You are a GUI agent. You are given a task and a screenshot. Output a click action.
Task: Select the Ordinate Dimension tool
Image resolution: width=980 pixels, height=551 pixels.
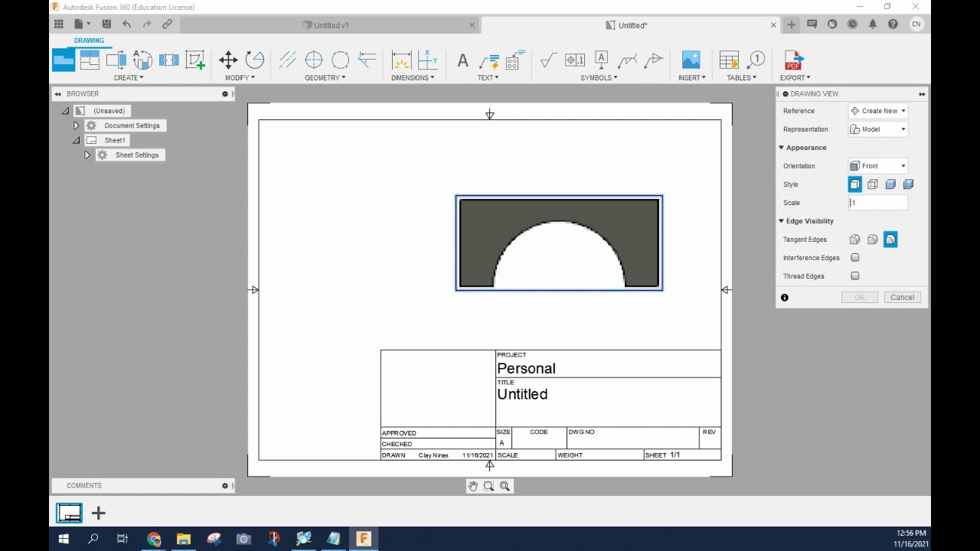pyautogui.click(x=428, y=60)
